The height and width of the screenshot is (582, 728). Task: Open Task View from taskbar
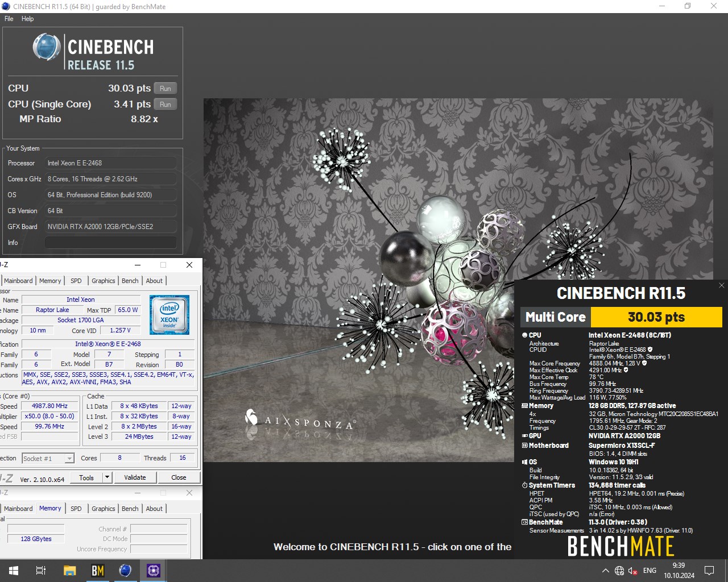coord(41,571)
